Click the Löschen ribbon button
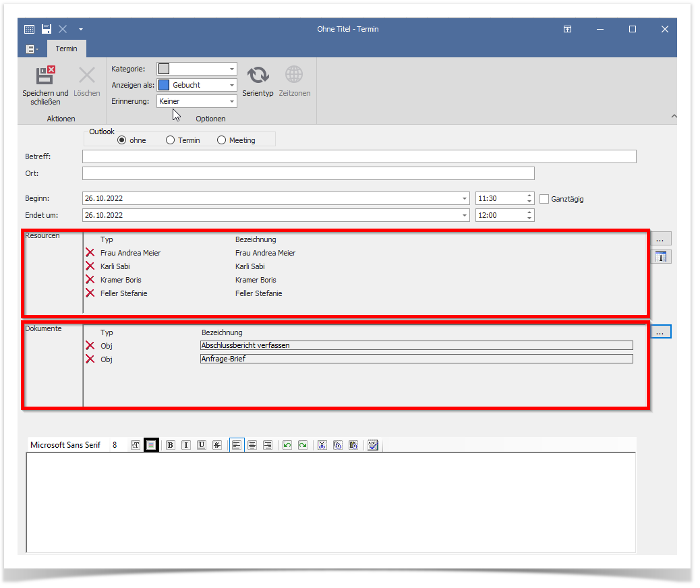Image resolution: width=700 pixels, height=588 pixels. [86, 82]
